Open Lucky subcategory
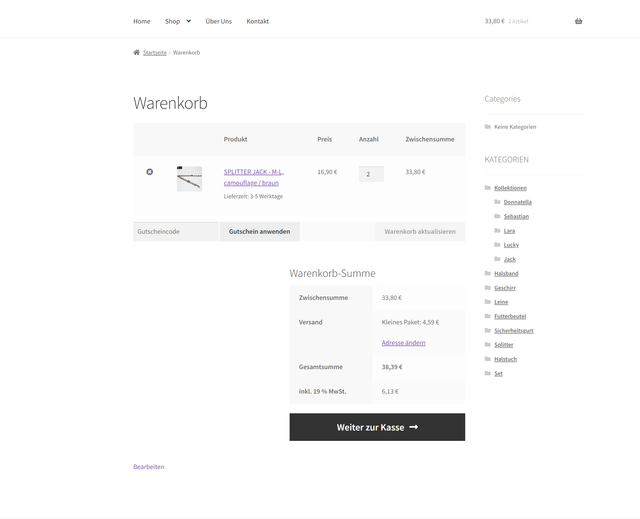Image resolution: width=640 pixels, height=519 pixels. point(511,245)
